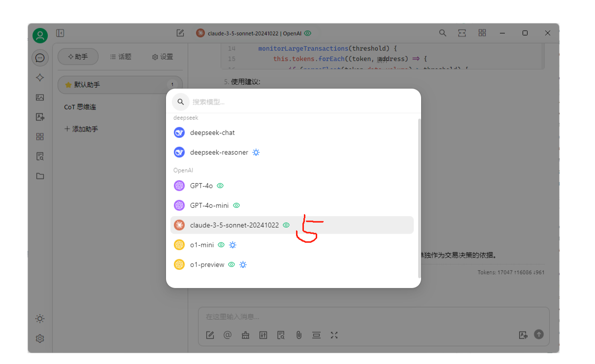Expand the input box with arrows icon
This screenshot has width=595, height=364.
pos(334,335)
